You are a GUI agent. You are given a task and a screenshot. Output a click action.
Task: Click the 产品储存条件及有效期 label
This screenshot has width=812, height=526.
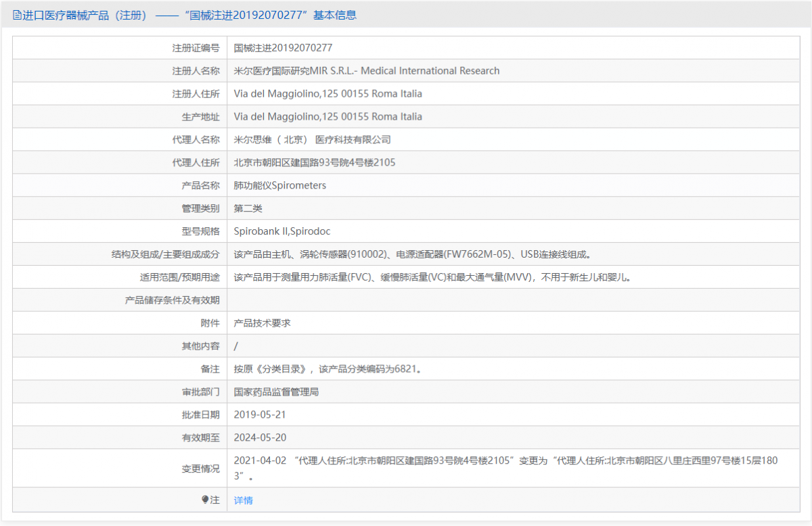click(x=173, y=300)
